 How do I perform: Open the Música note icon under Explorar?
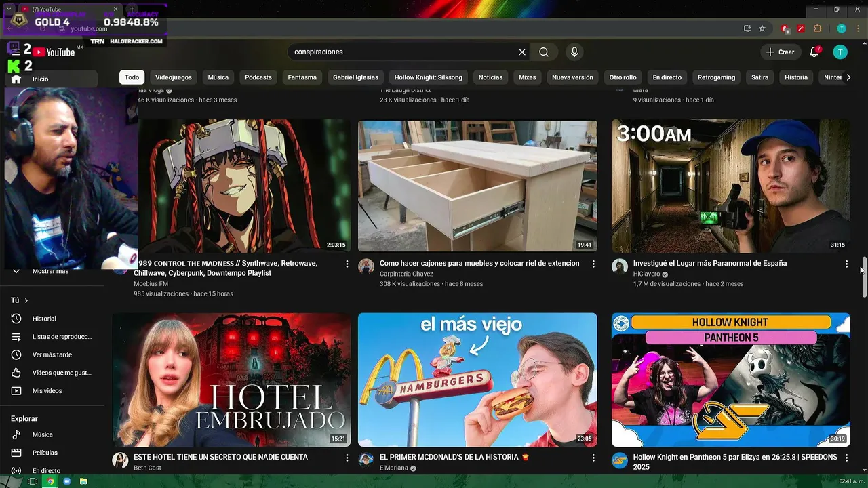click(17, 434)
